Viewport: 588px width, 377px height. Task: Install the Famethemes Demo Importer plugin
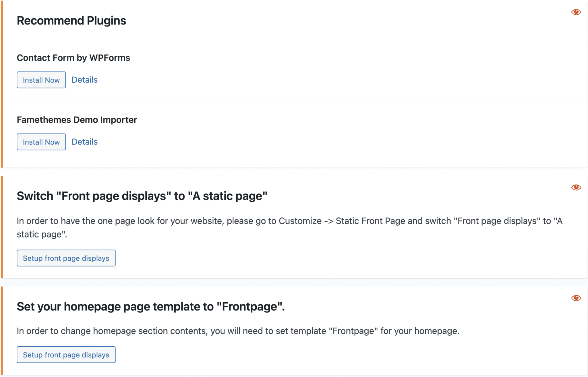pos(41,142)
